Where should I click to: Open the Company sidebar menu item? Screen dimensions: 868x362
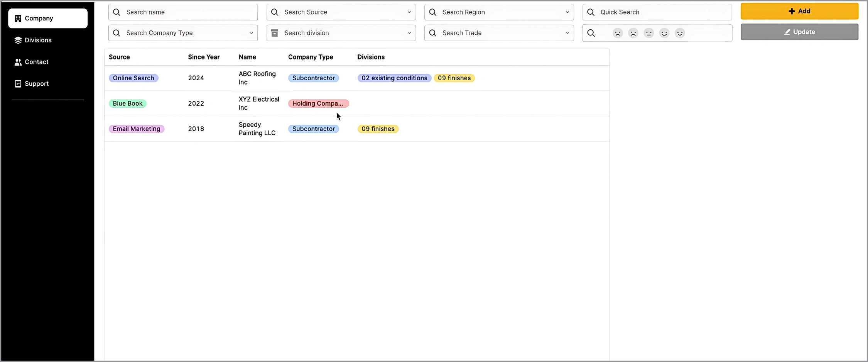48,19
